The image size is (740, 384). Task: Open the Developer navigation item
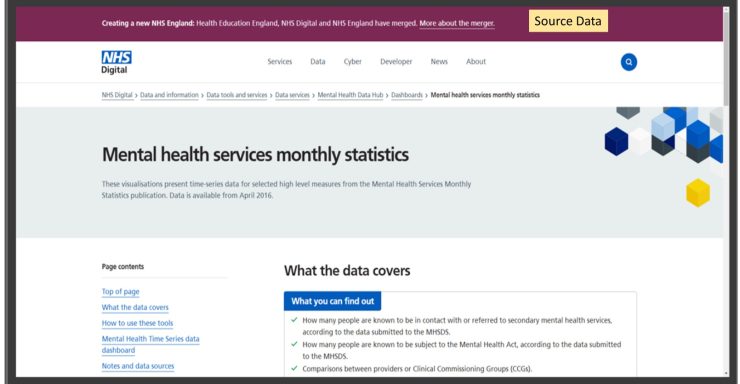(x=396, y=62)
